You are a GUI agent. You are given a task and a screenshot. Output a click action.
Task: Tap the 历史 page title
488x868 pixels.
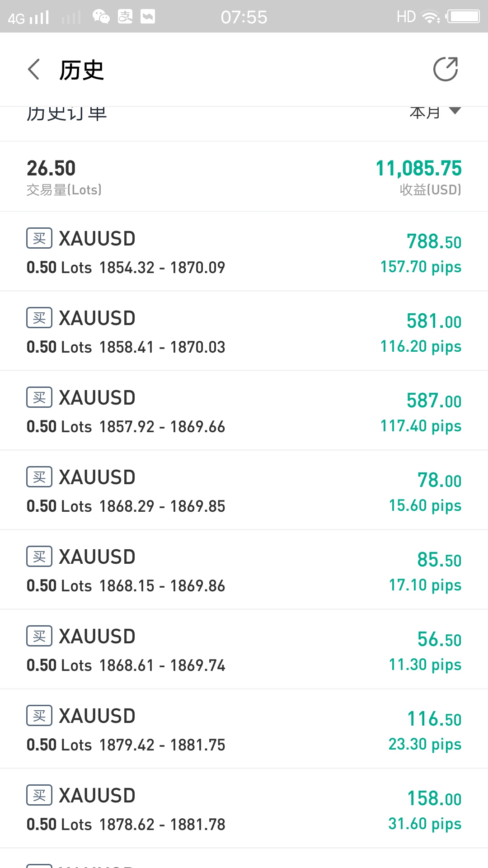82,70
